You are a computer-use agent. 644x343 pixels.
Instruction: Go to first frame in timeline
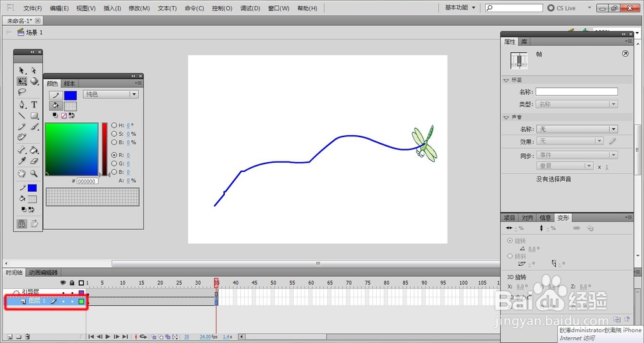(91, 337)
